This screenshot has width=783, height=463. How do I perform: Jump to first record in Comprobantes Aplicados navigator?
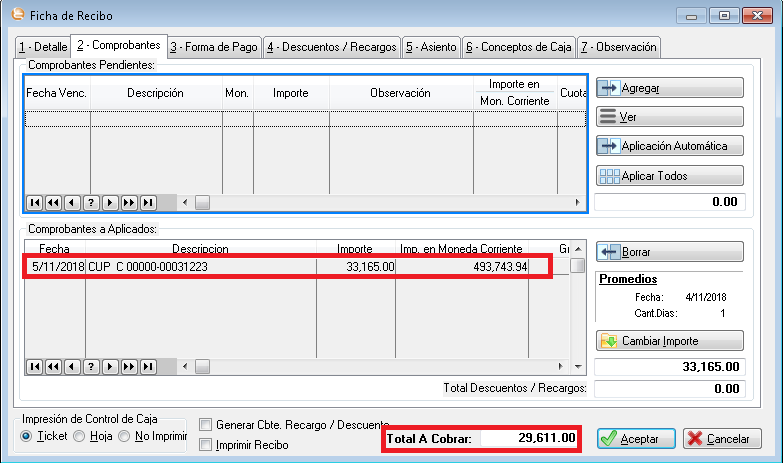(35, 366)
